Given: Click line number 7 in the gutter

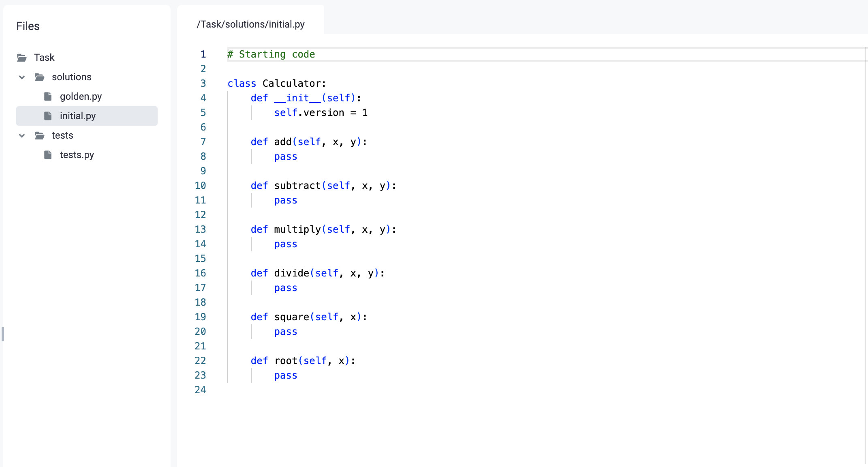Looking at the screenshot, I should coord(203,142).
